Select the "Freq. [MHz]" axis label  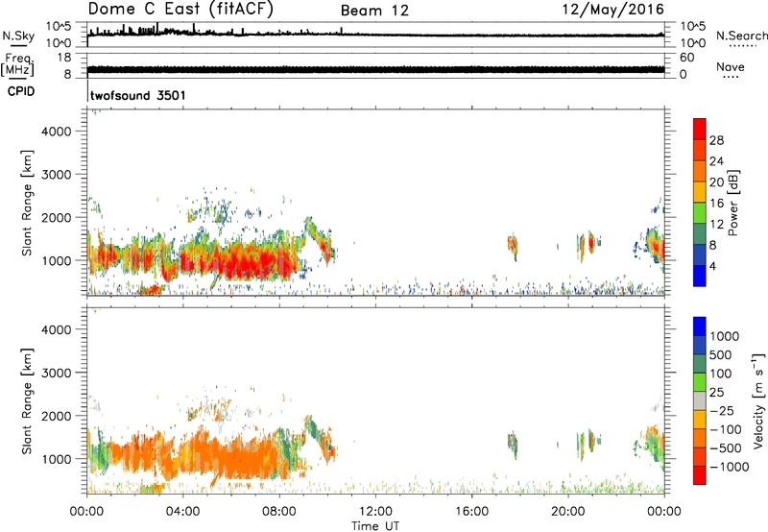19,65
